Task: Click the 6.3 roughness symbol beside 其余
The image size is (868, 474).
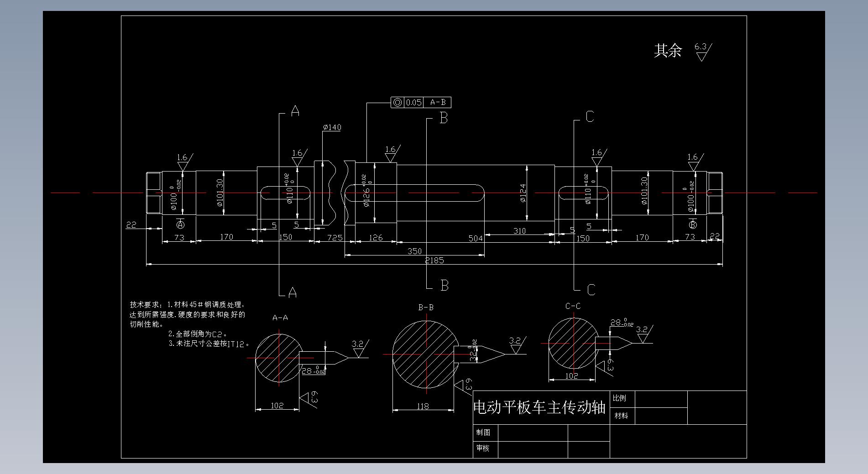Action: pyautogui.click(x=702, y=52)
